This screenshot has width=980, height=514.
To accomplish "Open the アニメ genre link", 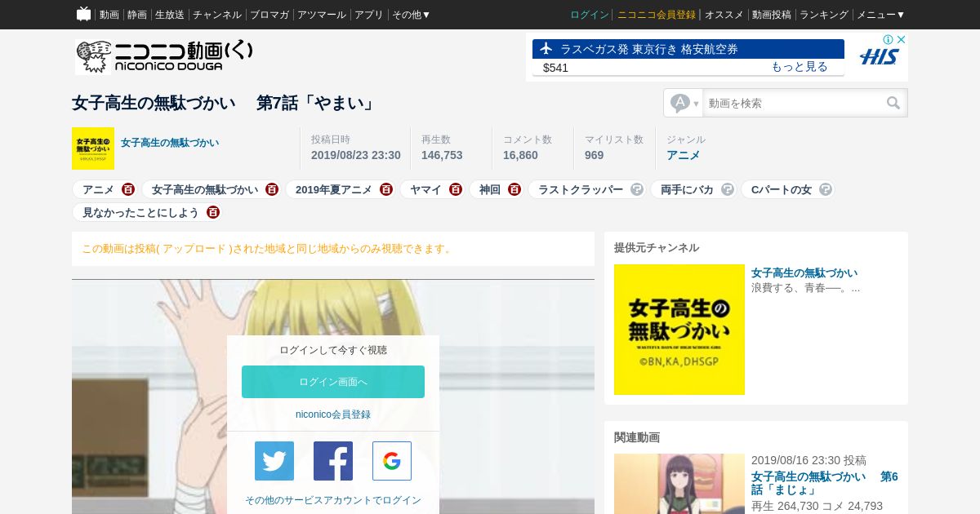I will tap(684, 155).
